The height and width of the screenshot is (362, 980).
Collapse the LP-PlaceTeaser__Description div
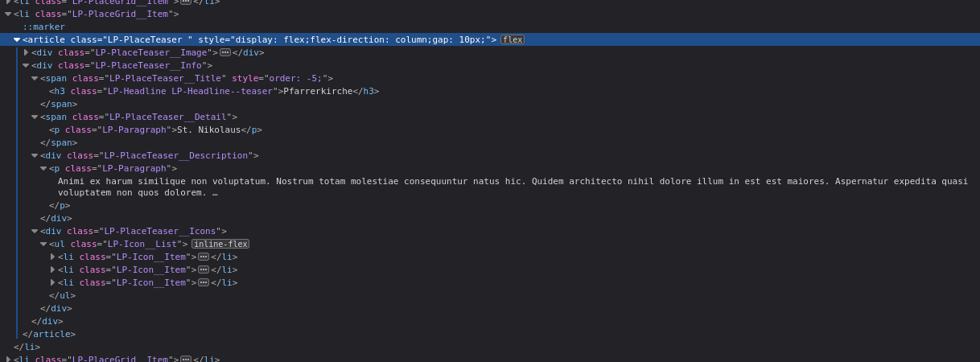pyautogui.click(x=35, y=155)
